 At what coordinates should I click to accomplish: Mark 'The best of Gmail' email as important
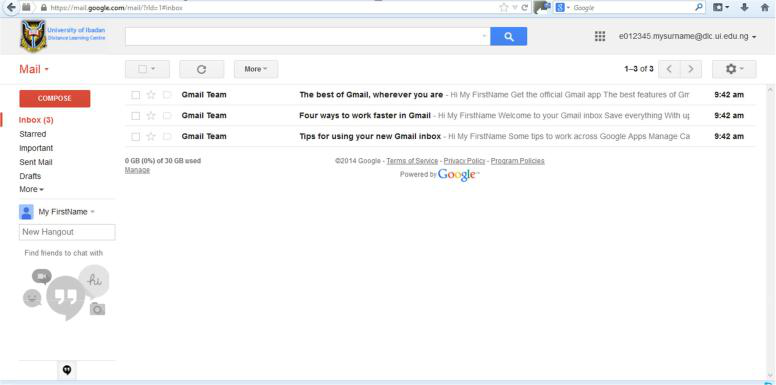[167, 95]
